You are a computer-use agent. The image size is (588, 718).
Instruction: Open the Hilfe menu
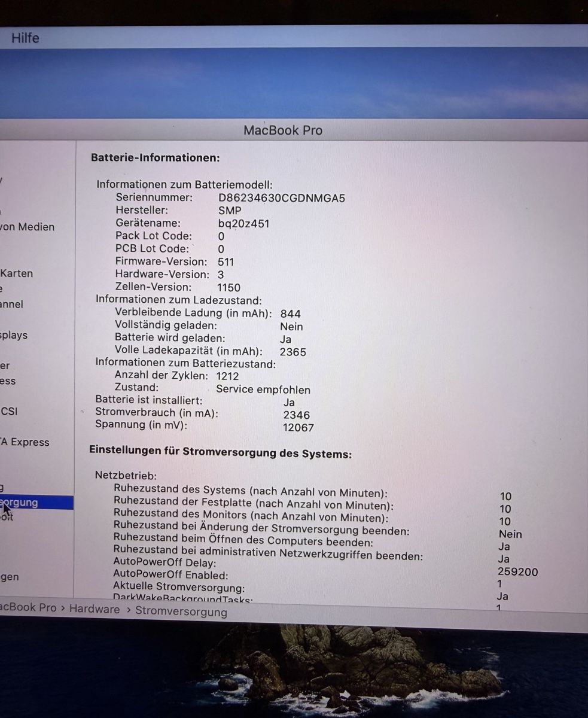pyautogui.click(x=25, y=38)
